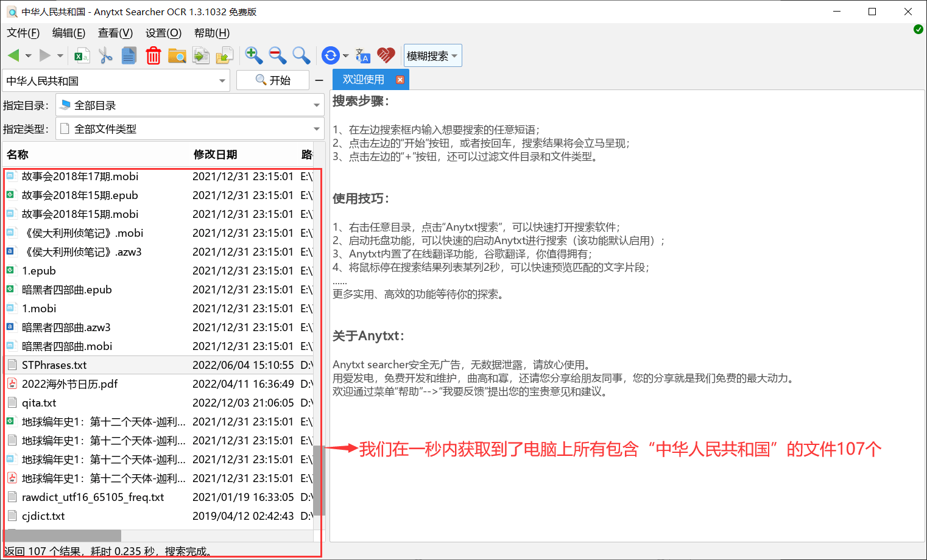Open the 帮助(H) menu
927x560 pixels.
tap(212, 33)
